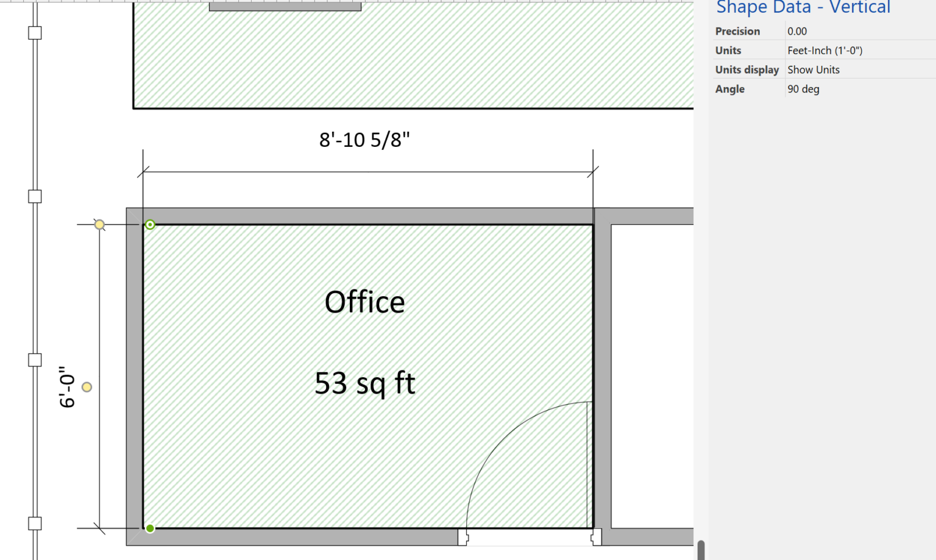
Task: Click the 53 sq ft area label
Action: [x=364, y=383]
